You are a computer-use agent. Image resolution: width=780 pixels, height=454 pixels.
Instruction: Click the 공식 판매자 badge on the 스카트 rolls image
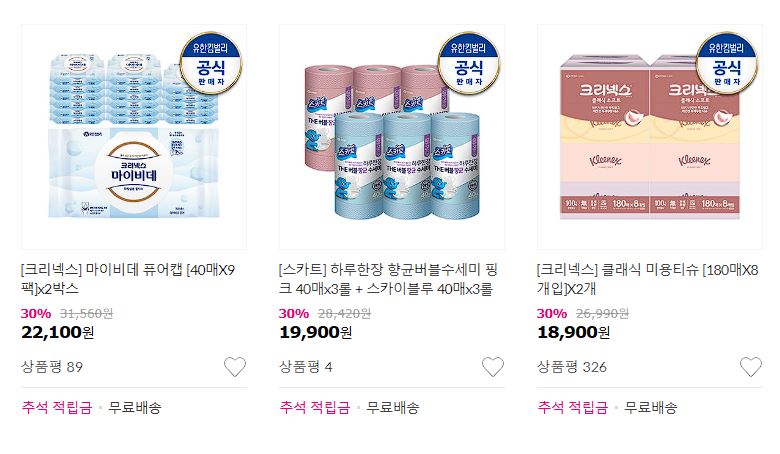tap(469, 63)
